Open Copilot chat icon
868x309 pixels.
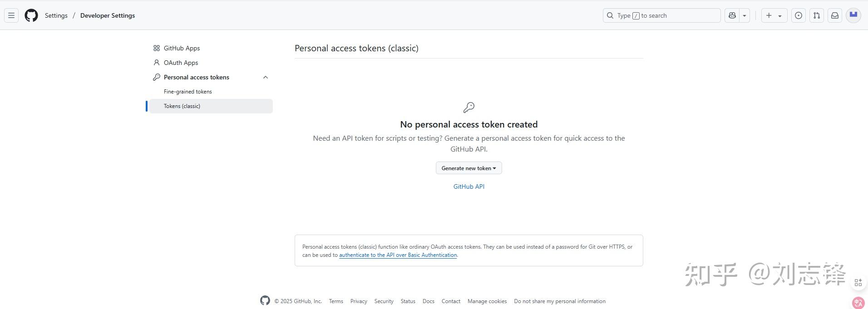point(732,15)
